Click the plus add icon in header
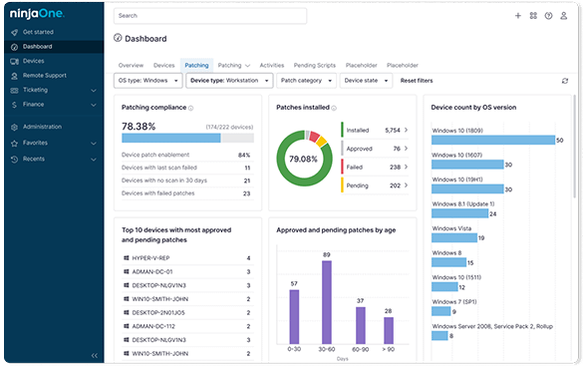588x367 pixels. [517, 16]
